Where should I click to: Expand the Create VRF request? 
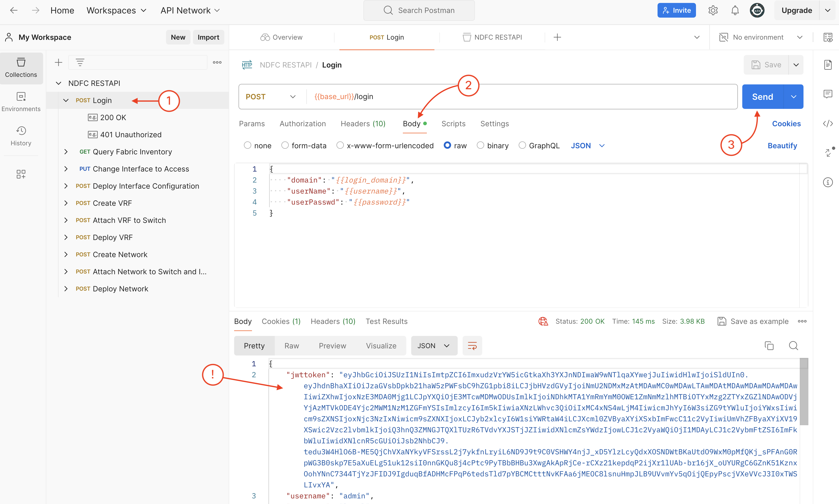coord(66,203)
